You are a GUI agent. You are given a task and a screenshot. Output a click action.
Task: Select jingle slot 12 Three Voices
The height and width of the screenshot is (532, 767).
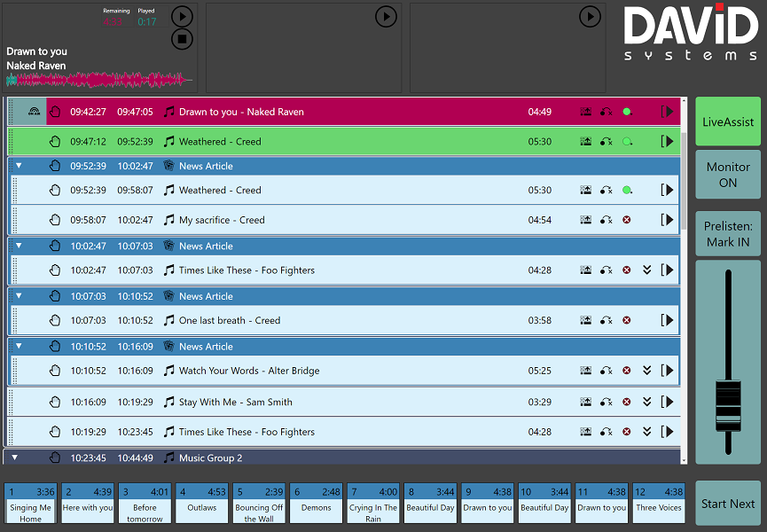[659, 503]
